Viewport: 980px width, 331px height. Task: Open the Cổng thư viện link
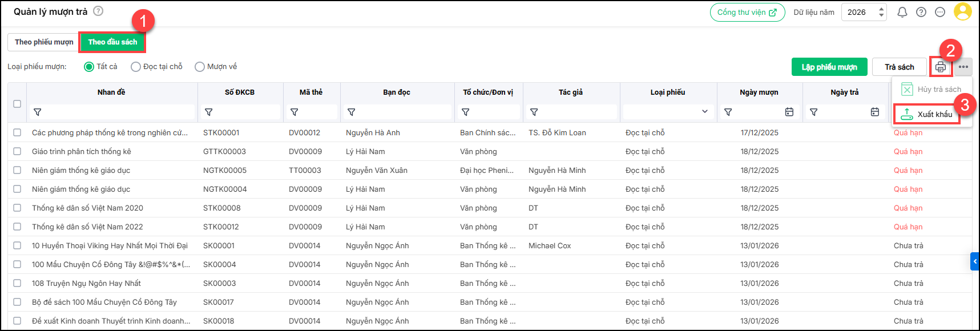pos(747,12)
